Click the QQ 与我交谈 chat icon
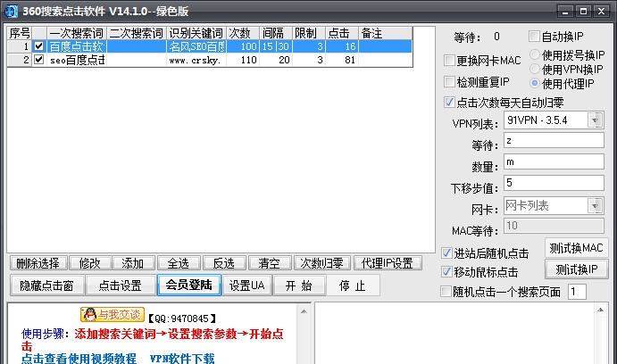This screenshot has height=364, width=617. tap(113, 314)
